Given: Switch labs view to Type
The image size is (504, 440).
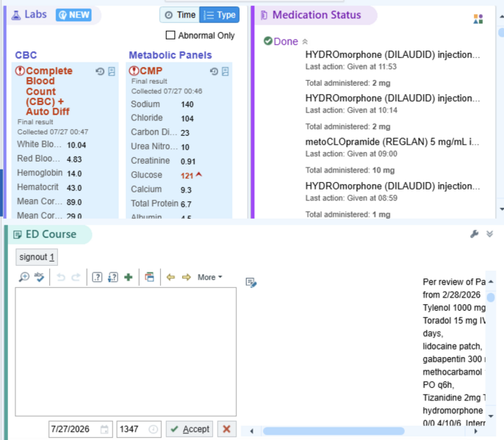Looking at the screenshot, I should (x=220, y=15).
